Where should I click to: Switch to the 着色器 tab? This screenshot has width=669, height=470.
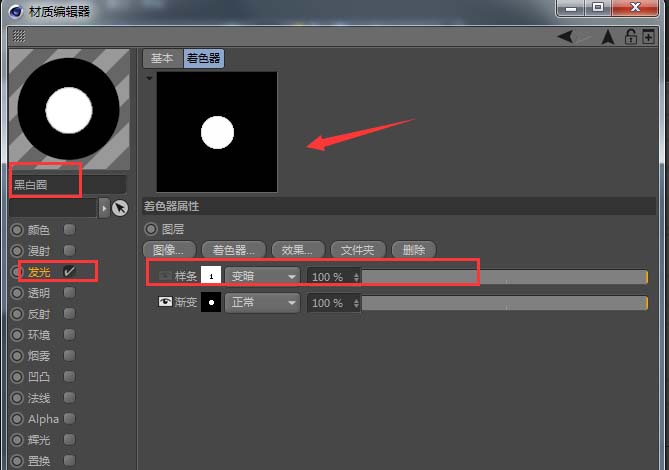204,58
